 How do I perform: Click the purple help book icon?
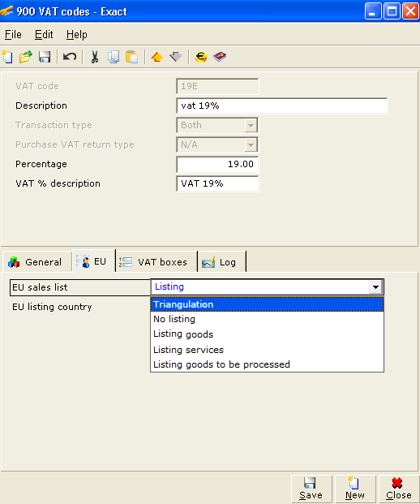[x=220, y=57]
